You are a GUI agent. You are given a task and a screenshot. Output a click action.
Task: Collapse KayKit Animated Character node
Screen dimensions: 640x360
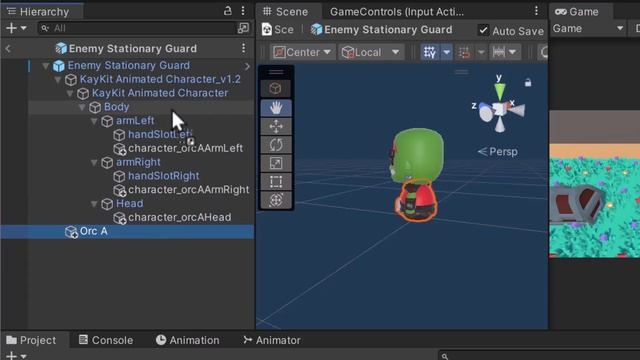pos(70,93)
